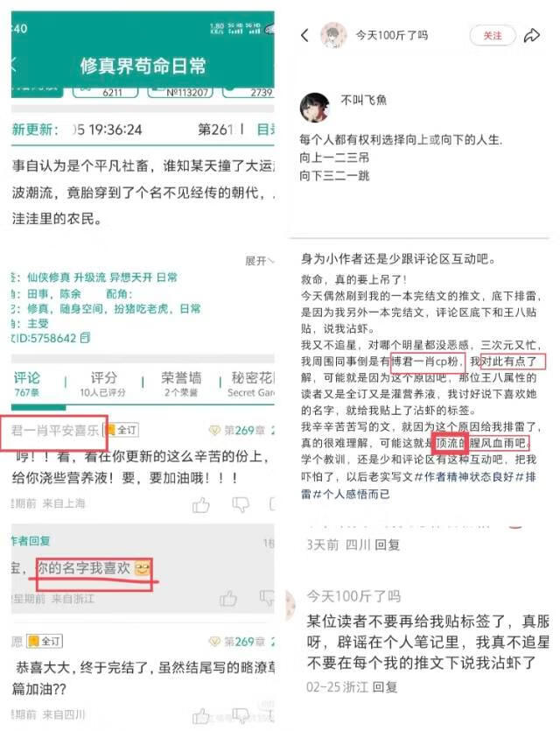
Task: Tap the #作者精神状态良好 hashtag
Action: (464, 477)
